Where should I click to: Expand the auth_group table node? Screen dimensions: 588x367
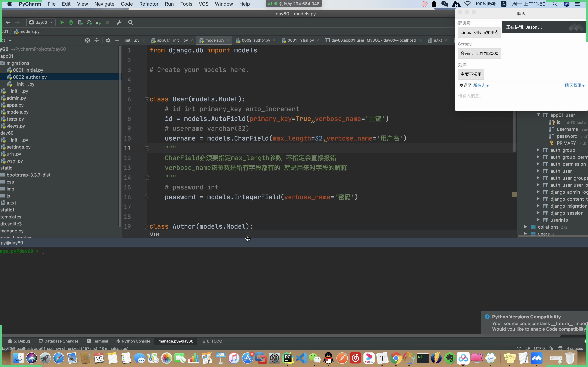538,150
